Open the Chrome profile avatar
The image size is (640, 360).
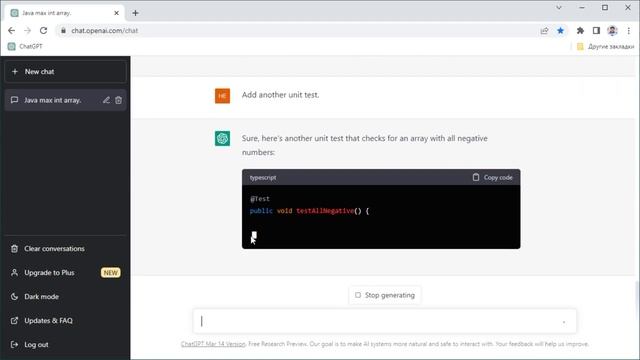pyautogui.click(x=612, y=31)
